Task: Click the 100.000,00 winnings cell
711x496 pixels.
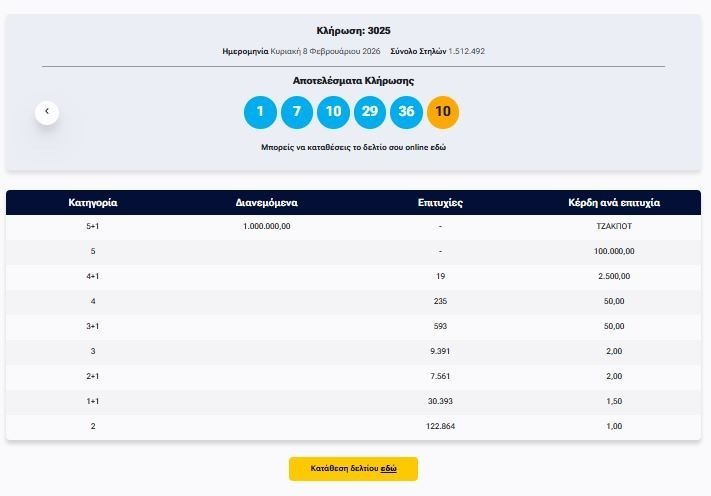Action: pos(613,252)
